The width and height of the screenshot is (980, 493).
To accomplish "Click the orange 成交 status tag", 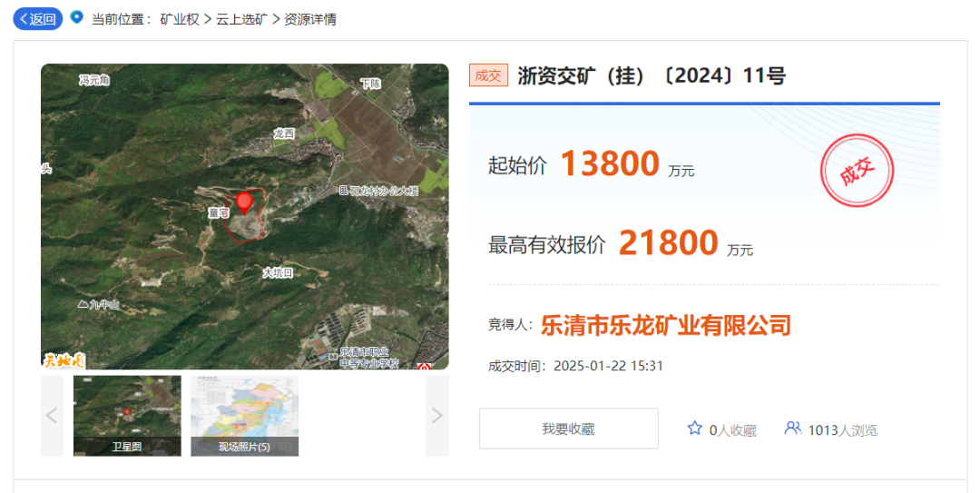I will pos(488,75).
